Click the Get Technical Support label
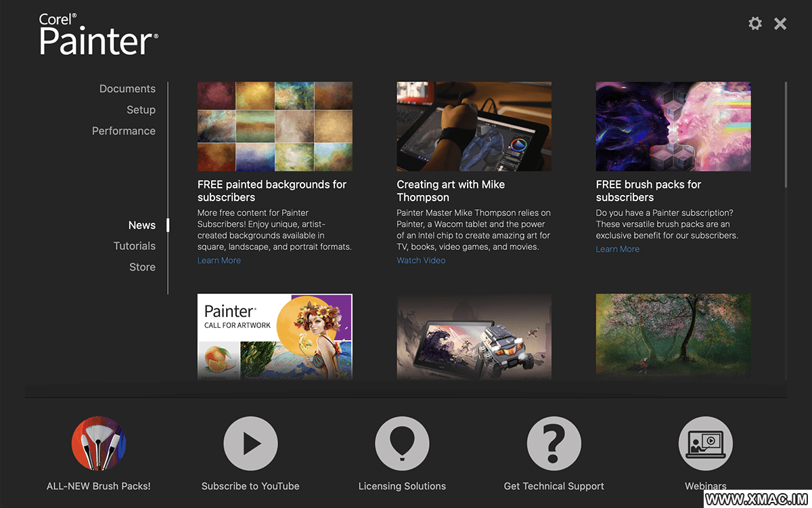Screen dimensions: 812x508 click(554, 486)
